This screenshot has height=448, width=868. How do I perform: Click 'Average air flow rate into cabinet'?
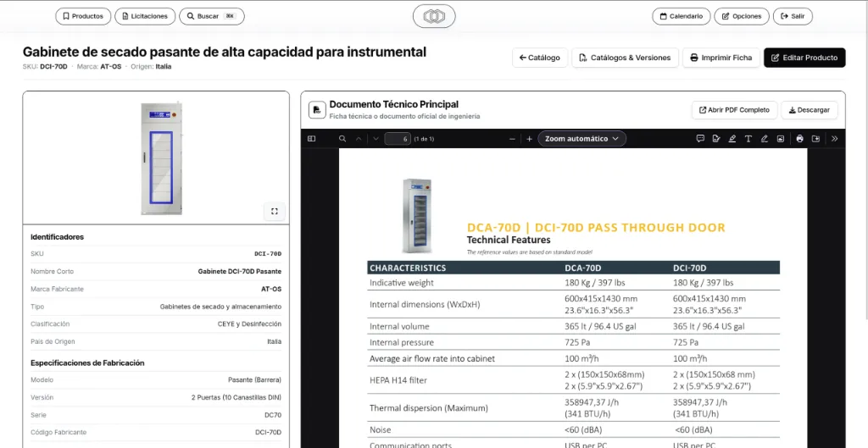(x=431, y=358)
